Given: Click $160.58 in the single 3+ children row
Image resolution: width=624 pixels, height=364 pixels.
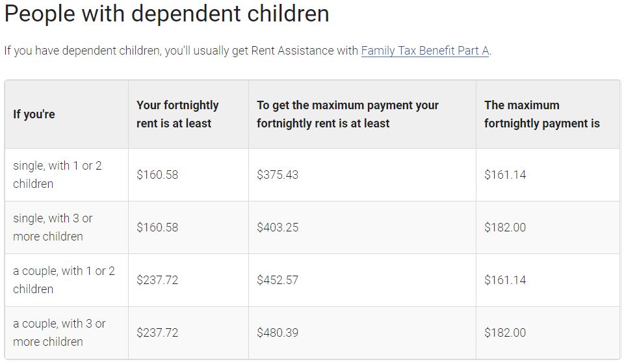Looking at the screenshot, I should 157,227.
